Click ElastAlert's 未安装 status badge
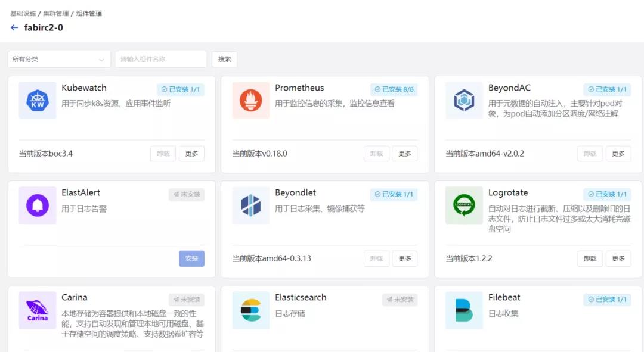Image resolution: width=644 pixels, height=352 pixels. click(x=187, y=194)
